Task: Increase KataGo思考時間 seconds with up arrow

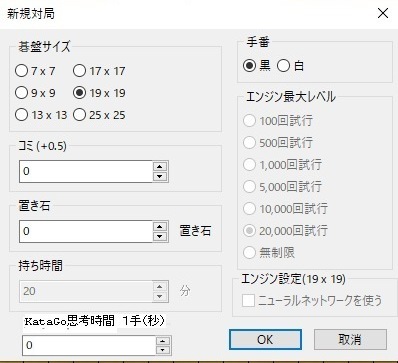Action: coord(163,341)
